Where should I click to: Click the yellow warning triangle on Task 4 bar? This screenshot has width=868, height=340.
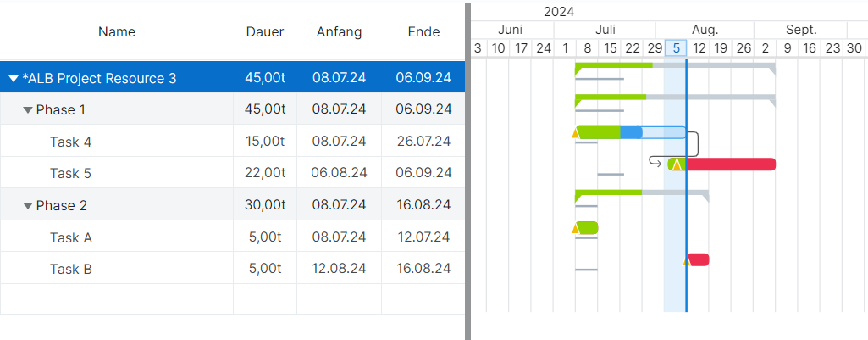[576, 132]
